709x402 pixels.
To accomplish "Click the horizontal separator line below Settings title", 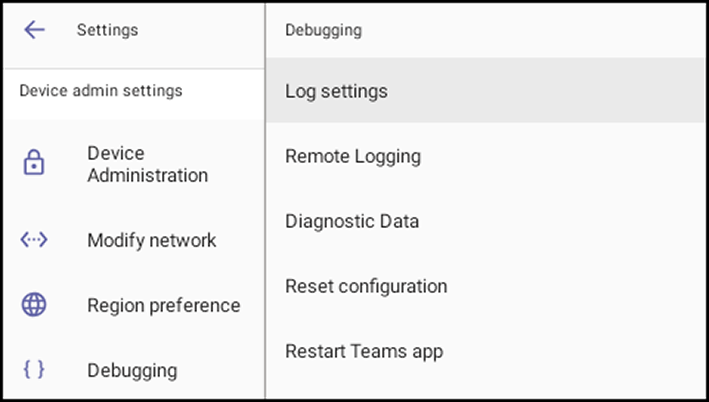I will (133, 69).
